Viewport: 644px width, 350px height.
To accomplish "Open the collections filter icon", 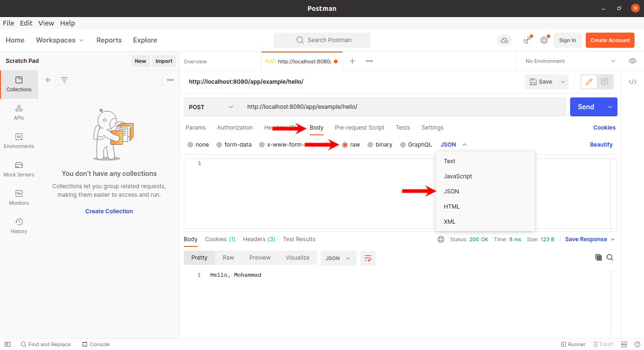I will 64,80.
